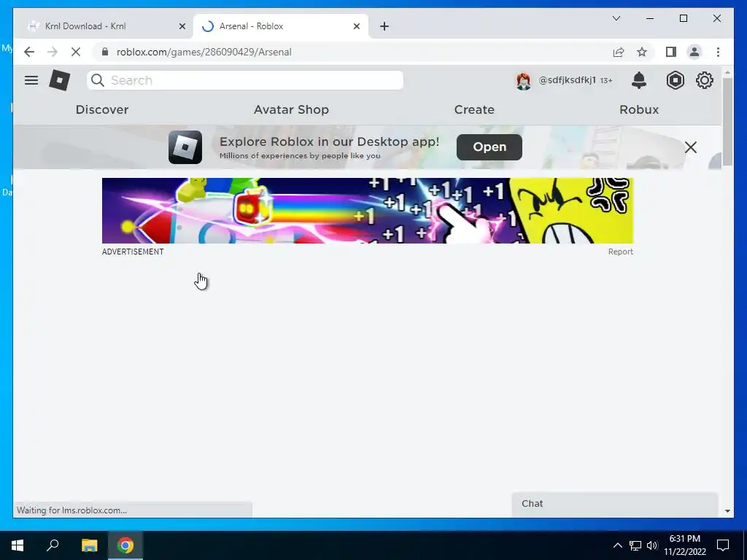Report the advertisement
747x560 pixels.
(x=620, y=252)
